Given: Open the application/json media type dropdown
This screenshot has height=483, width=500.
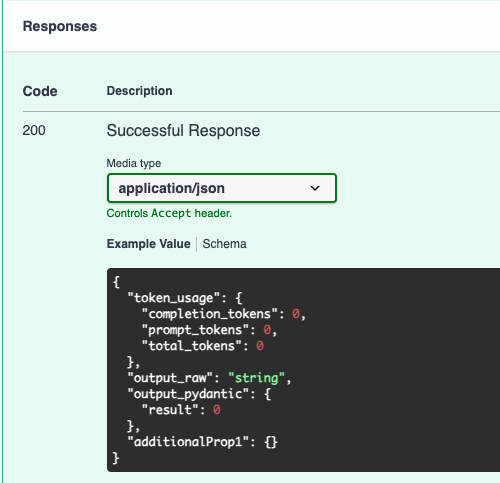Looking at the screenshot, I should coord(222,188).
